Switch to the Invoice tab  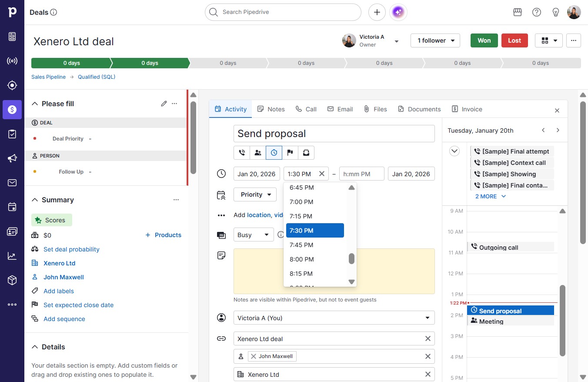tap(467, 109)
